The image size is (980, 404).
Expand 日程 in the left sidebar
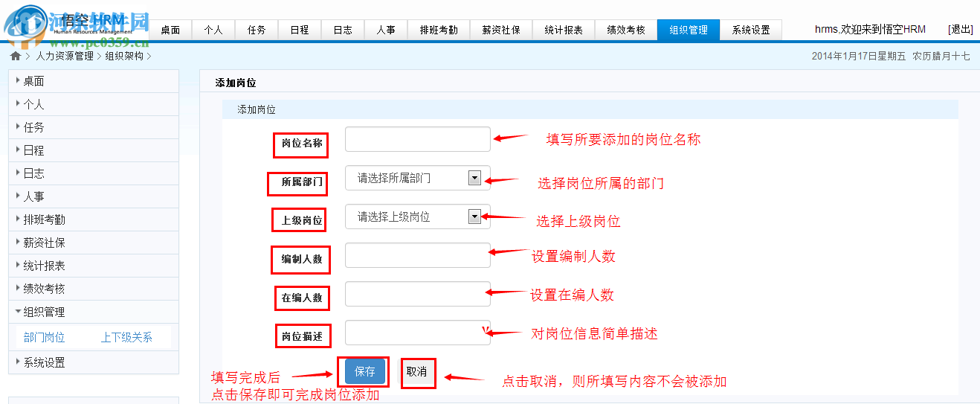94,150
